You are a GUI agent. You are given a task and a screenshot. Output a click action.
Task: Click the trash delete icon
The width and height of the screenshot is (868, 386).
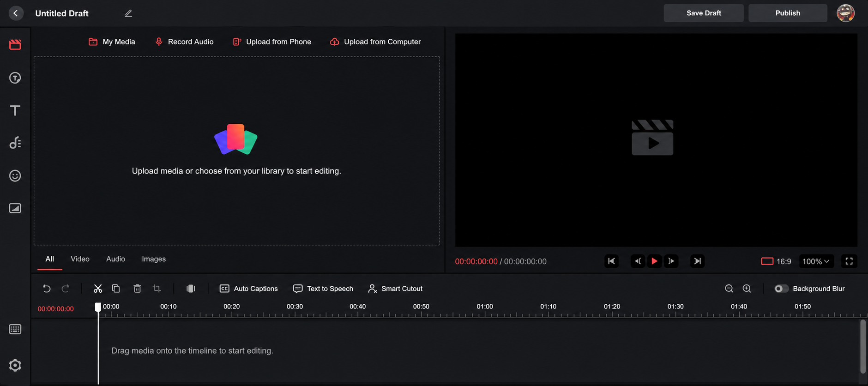tap(137, 289)
